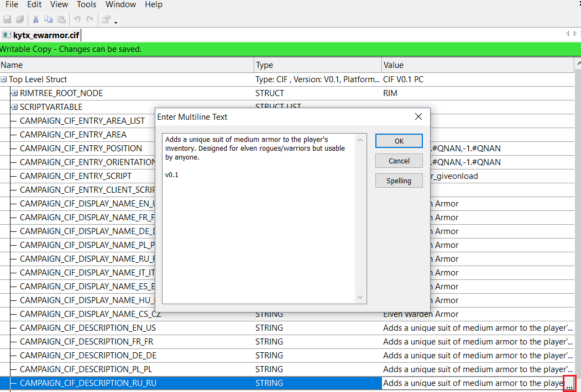Click the 'Writable Copy' green status banner
This screenshot has width=581, height=392.
pos(291,49)
